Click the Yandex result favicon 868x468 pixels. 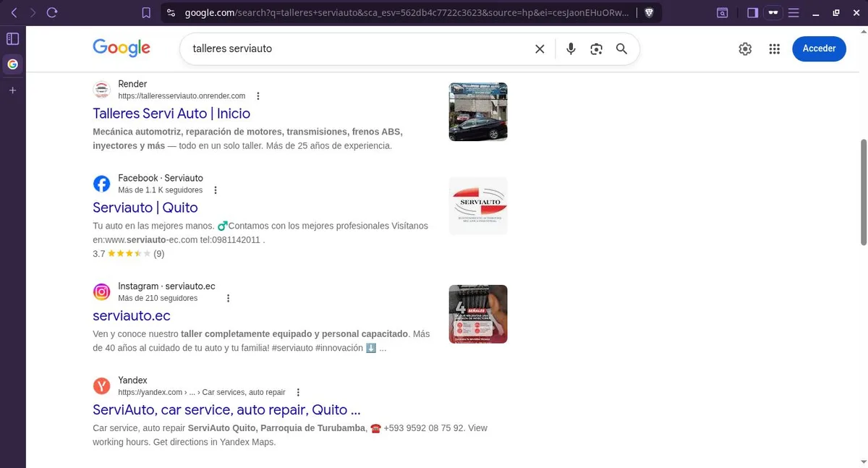[x=102, y=386]
